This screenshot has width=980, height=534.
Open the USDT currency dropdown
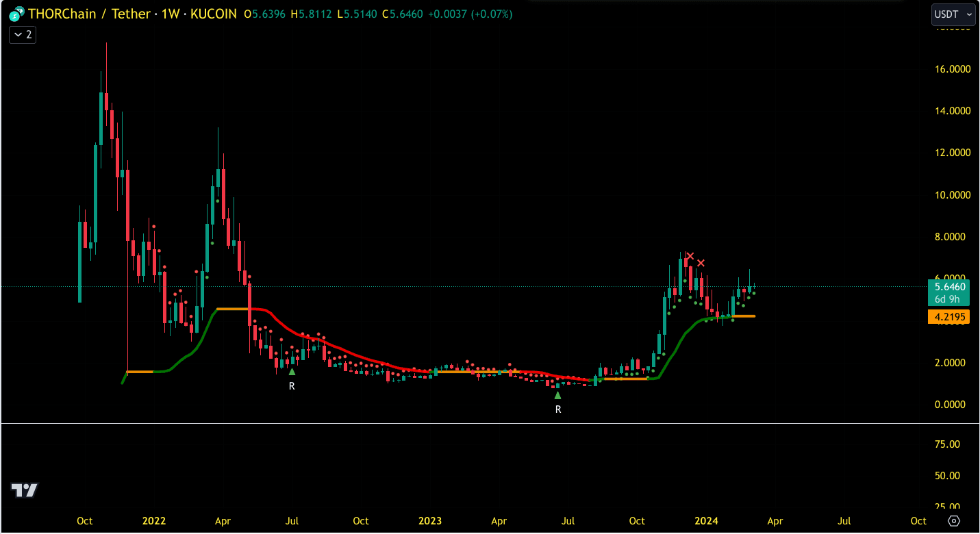(x=953, y=14)
